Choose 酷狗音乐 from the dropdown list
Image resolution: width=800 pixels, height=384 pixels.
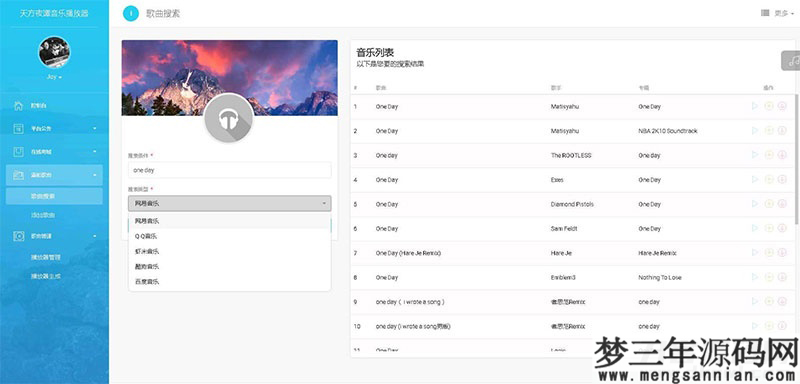pyautogui.click(x=230, y=266)
